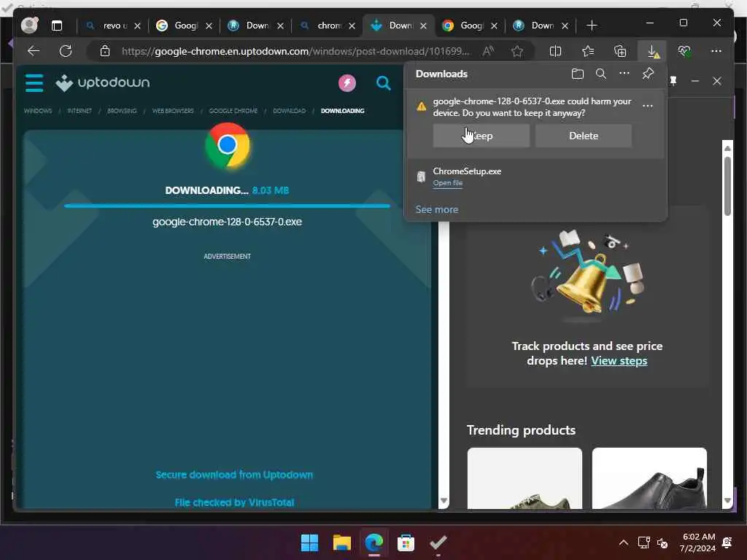The width and height of the screenshot is (747, 560).
Task: Click the ChromeSetup.exe download entry
Action: [535, 176]
